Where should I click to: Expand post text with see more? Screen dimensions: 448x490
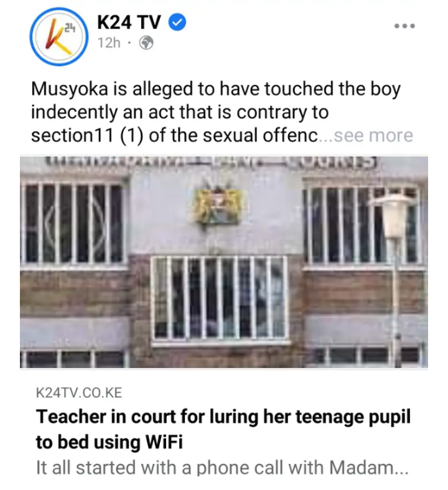tap(373, 136)
